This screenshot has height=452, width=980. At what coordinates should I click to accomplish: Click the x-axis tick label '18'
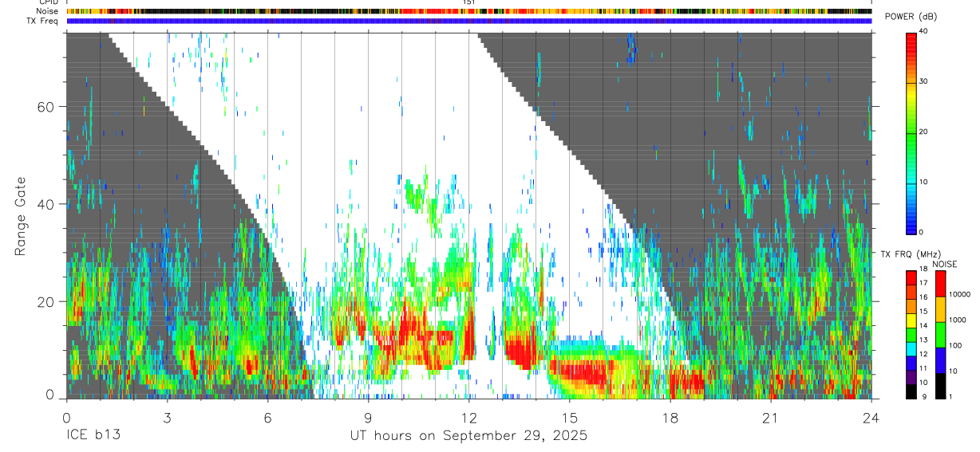point(670,418)
